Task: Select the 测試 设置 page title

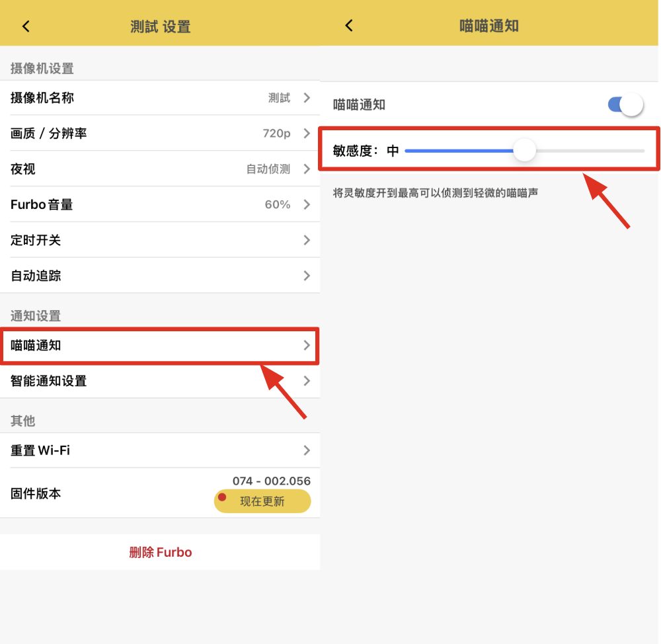Action: pos(160,26)
